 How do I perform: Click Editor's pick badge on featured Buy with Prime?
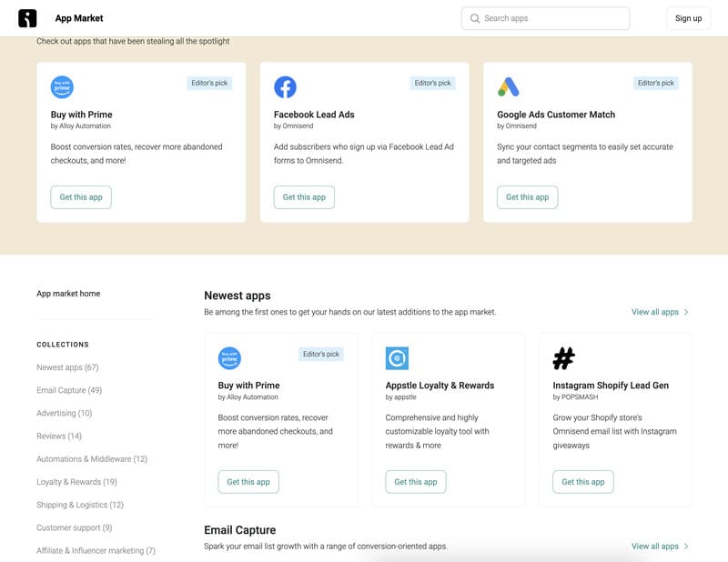(209, 83)
